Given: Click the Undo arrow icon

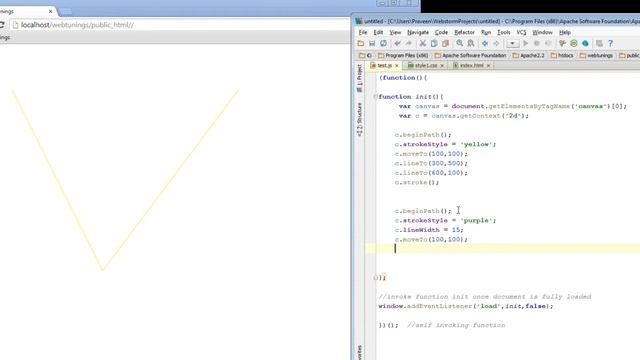Looking at the screenshot, I should coord(397,43).
